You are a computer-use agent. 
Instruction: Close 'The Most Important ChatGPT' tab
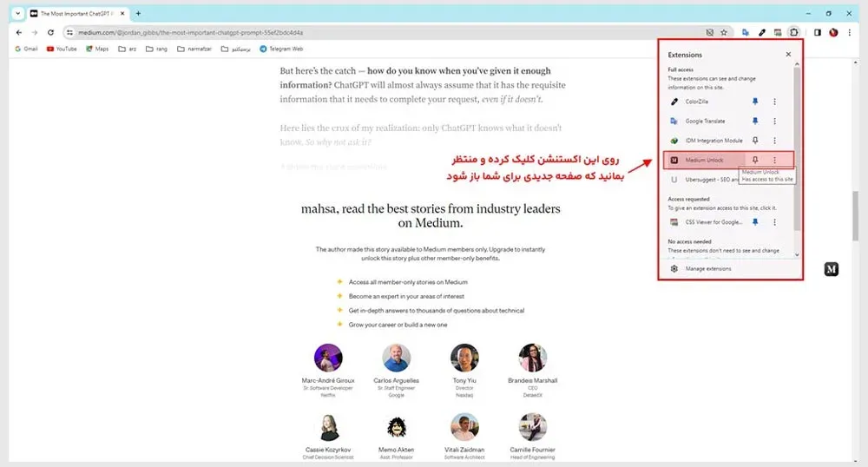point(122,13)
